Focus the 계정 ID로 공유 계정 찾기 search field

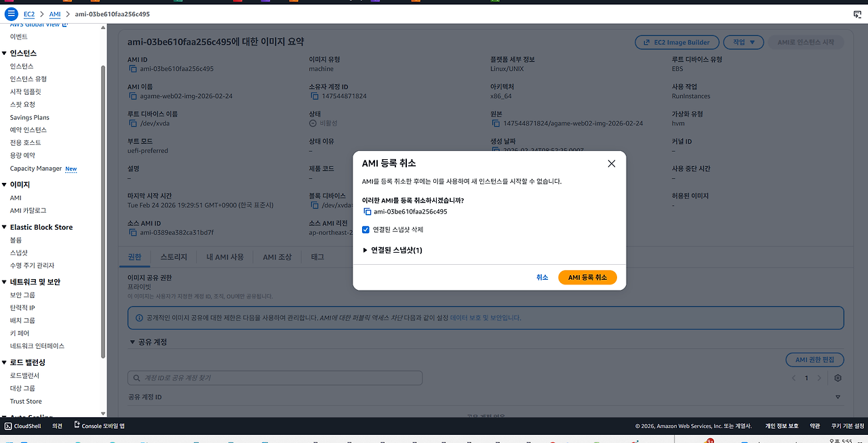tap(275, 378)
